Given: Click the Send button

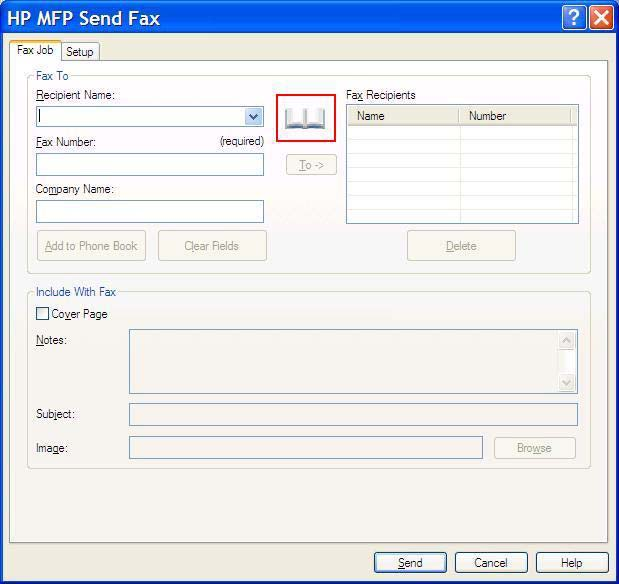Looking at the screenshot, I should [410, 562].
